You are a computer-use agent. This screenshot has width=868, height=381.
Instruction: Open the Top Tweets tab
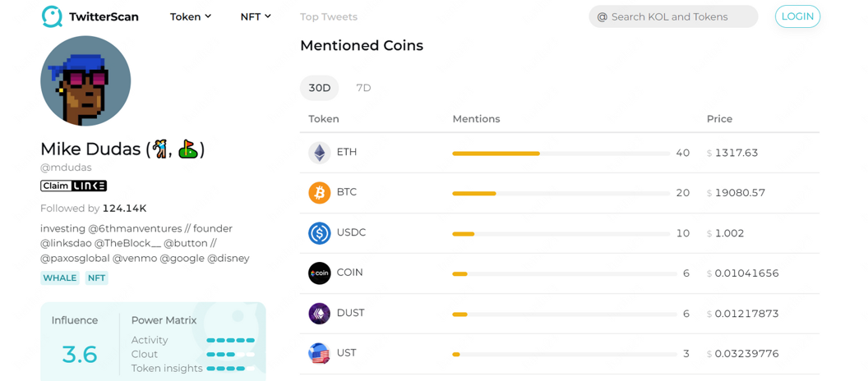tap(329, 16)
